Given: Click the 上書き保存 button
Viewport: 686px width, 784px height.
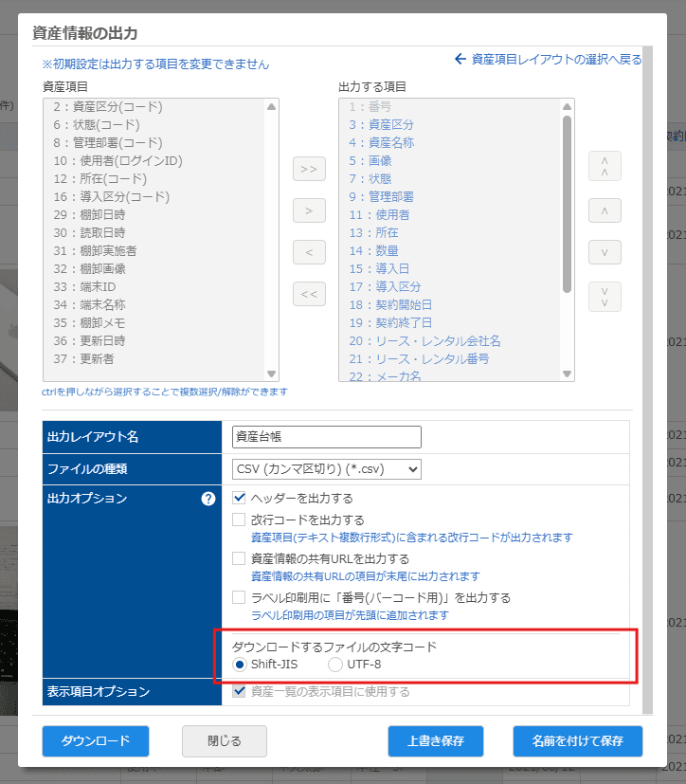Looking at the screenshot, I should coord(436,741).
